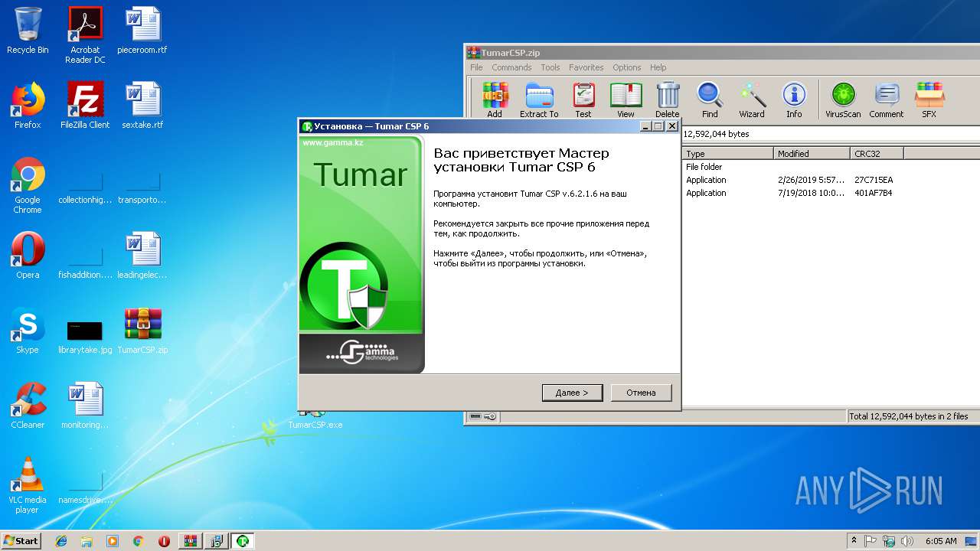980x551 pixels.
Task: Open Find tool in WinRAR
Action: 710,100
